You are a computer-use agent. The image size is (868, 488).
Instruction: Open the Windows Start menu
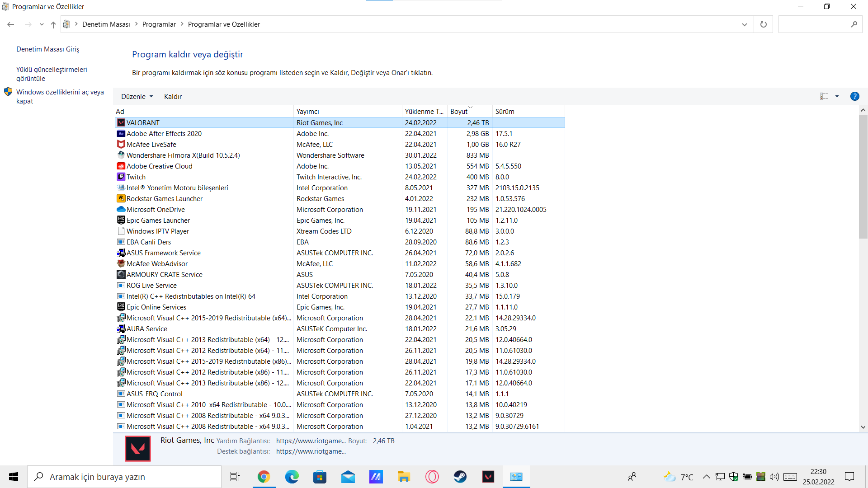click(14, 477)
